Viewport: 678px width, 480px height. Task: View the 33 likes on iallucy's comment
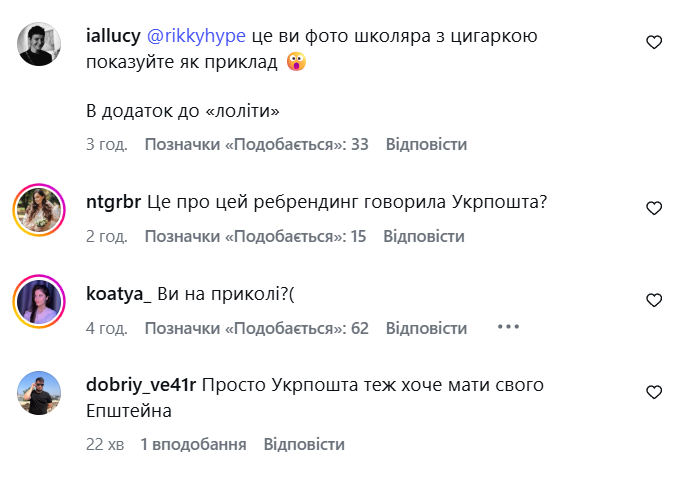coord(257,144)
